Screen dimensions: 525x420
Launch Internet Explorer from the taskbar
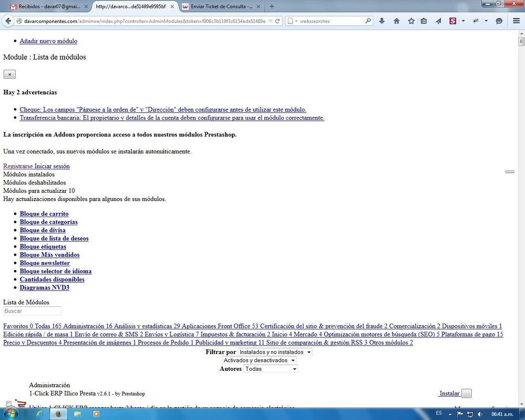[x=40, y=414]
